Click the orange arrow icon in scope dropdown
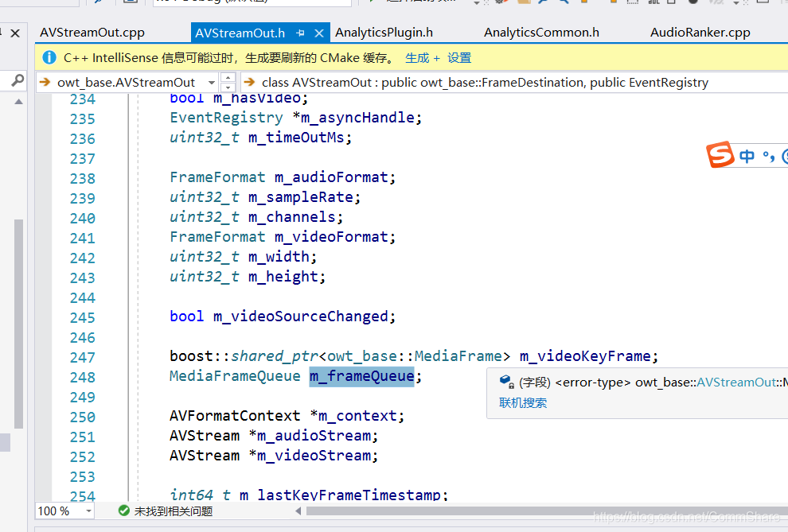This screenshot has height=532, width=788. click(45, 82)
